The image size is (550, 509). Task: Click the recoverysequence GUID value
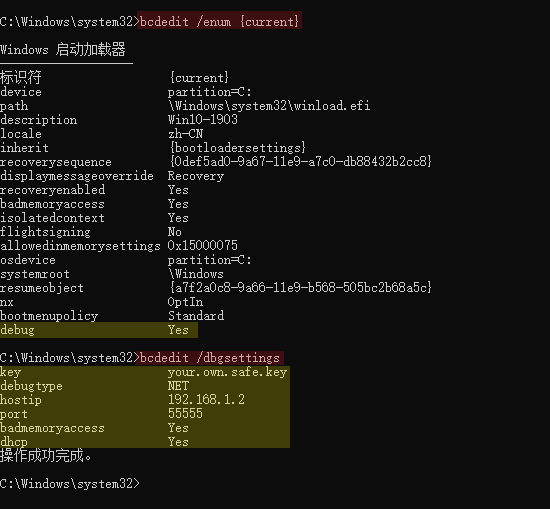tap(300, 162)
